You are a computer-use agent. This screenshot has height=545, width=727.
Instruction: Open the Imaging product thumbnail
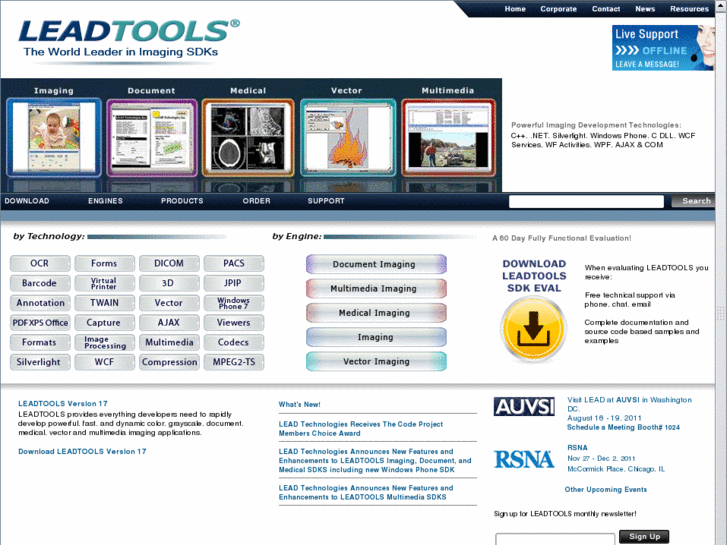tap(54, 137)
